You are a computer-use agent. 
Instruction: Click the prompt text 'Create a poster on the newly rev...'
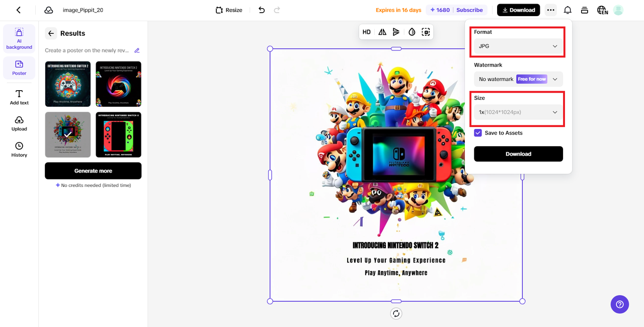click(87, 50)
